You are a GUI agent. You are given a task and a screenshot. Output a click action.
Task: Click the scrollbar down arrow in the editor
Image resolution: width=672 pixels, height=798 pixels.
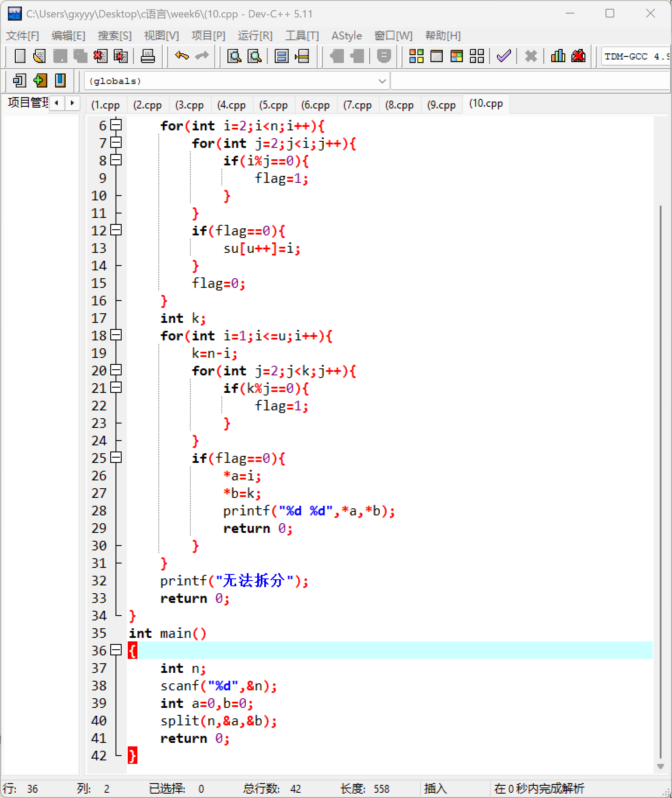coord(661,766)
